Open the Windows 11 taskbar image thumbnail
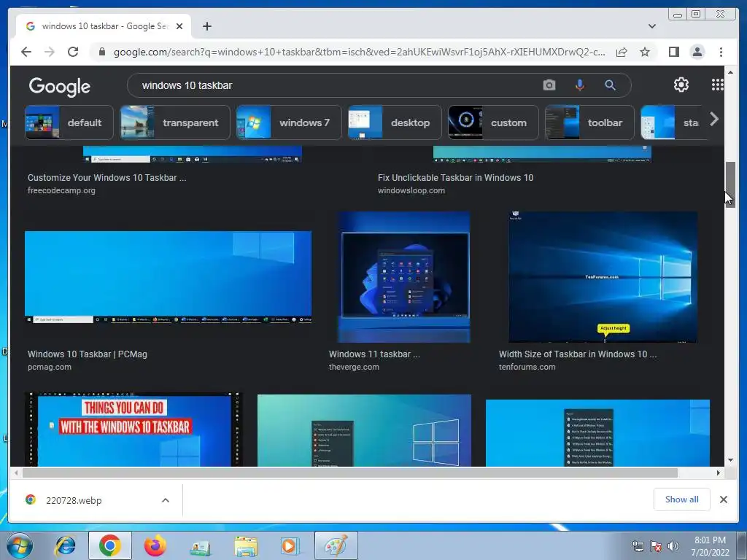 (x=404, y=277)
